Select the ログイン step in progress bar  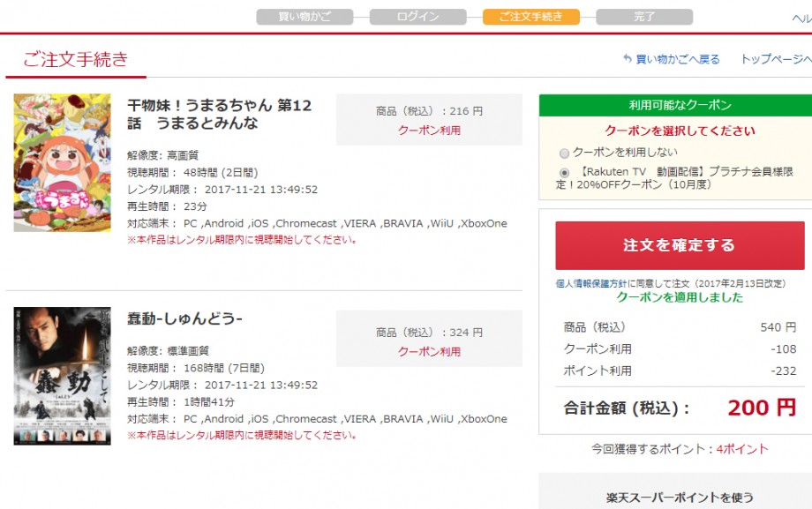[x=417, y=17]
